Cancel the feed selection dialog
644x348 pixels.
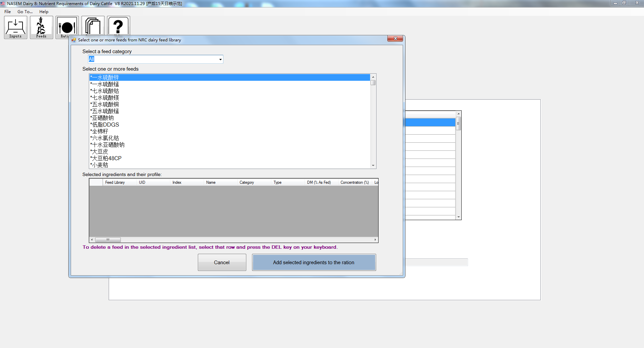(222, 262)
